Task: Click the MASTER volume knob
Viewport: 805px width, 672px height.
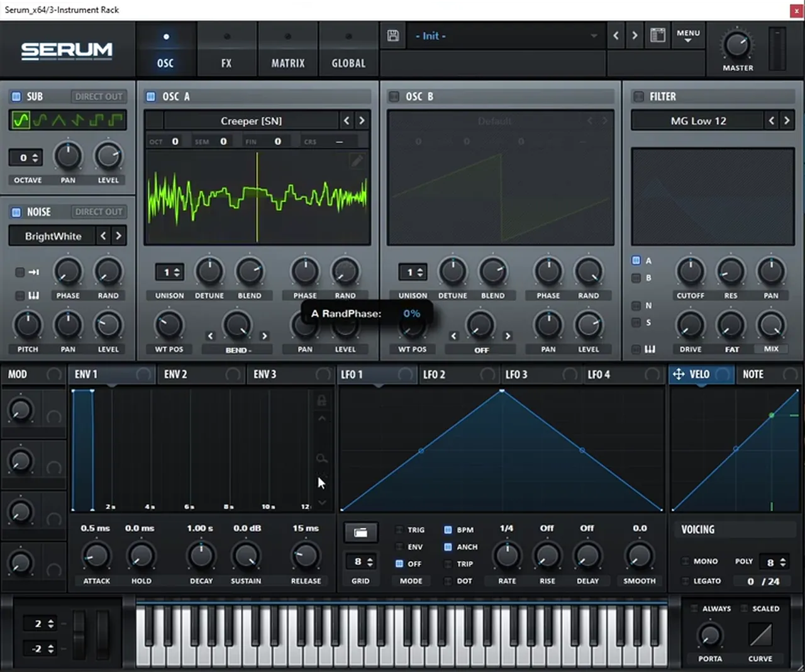Action: tap(736, 45)
